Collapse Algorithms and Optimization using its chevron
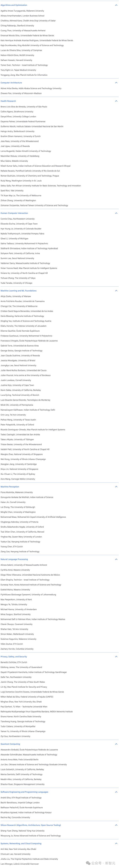Image resolution: width=119 pixels, height=868 pixels. coord(116,5)
